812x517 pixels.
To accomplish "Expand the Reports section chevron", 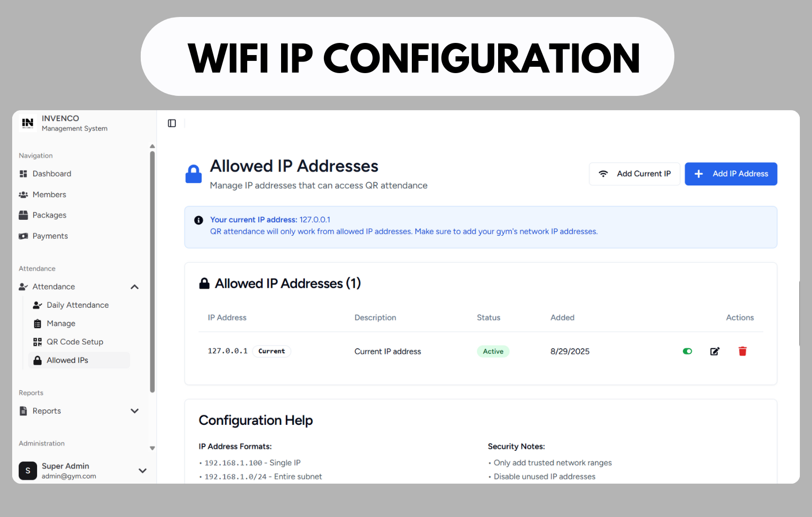I will coord(134,411).
